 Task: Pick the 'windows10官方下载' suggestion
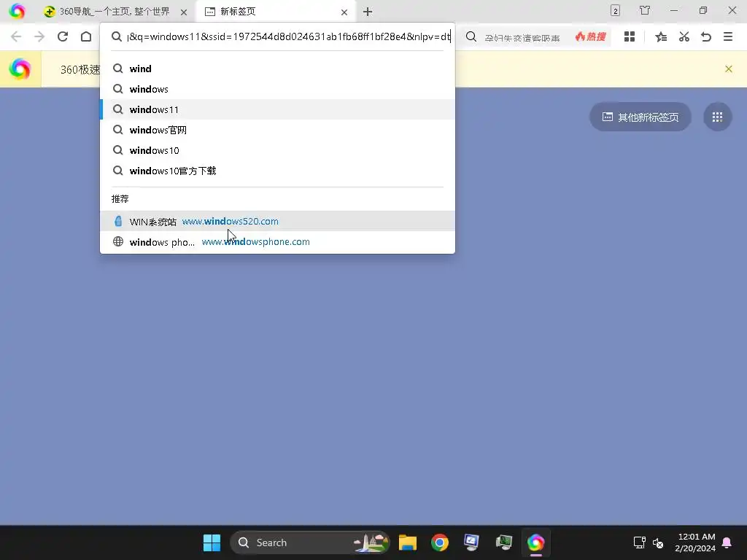click(x=277, y=171)
